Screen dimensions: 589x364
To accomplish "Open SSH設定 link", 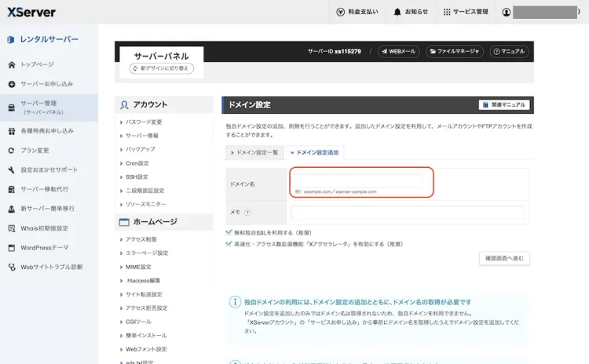I will click(137, 177).
